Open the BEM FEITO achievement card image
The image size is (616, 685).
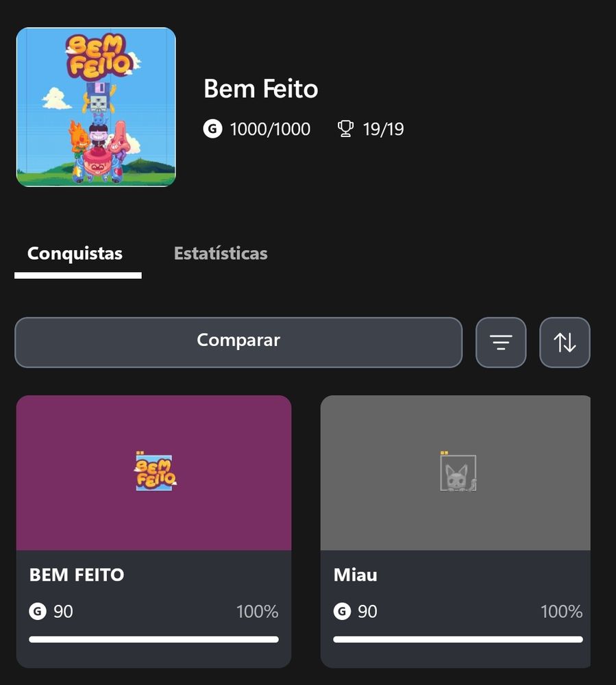point(153,473)
